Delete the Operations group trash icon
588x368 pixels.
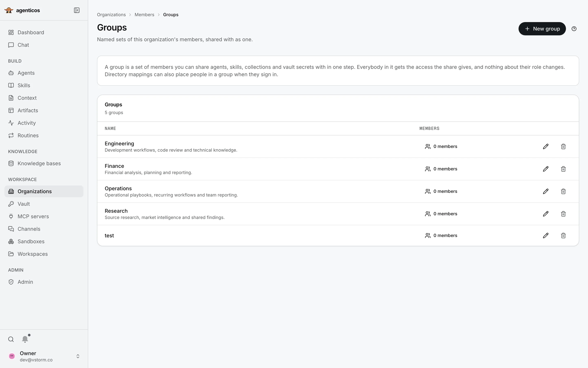click(x=563, y=191)
